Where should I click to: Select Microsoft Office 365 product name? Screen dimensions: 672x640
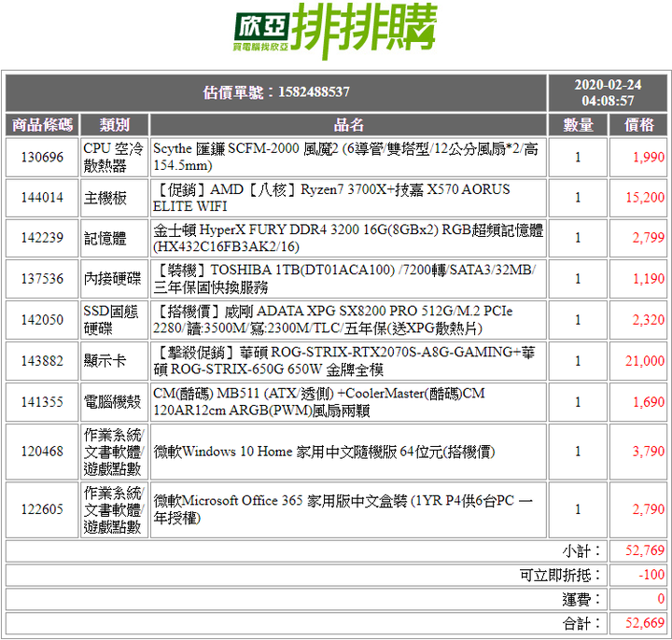tap(343, 509)
